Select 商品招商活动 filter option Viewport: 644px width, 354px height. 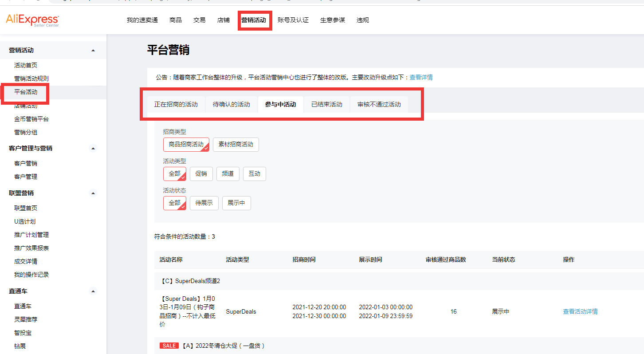click(186, 144)
